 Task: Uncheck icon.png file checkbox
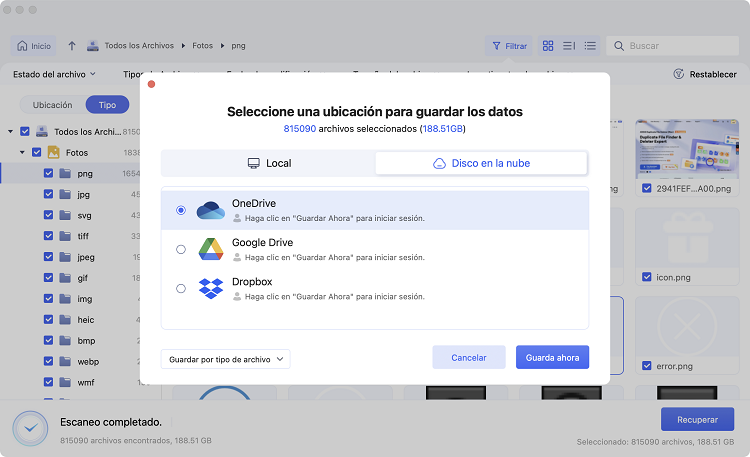click(647, 277)
